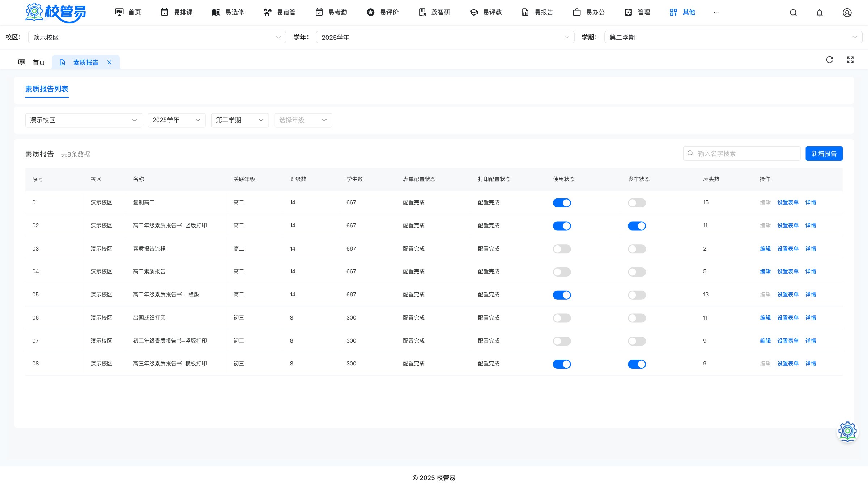The width and height of the screenshot is (868, 488).
Task: Toggle fullscreen with the expand icon
Action: [x=850, y=60]
